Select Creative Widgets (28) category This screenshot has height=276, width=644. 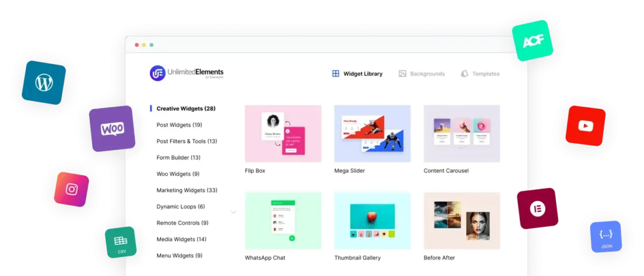186,109
